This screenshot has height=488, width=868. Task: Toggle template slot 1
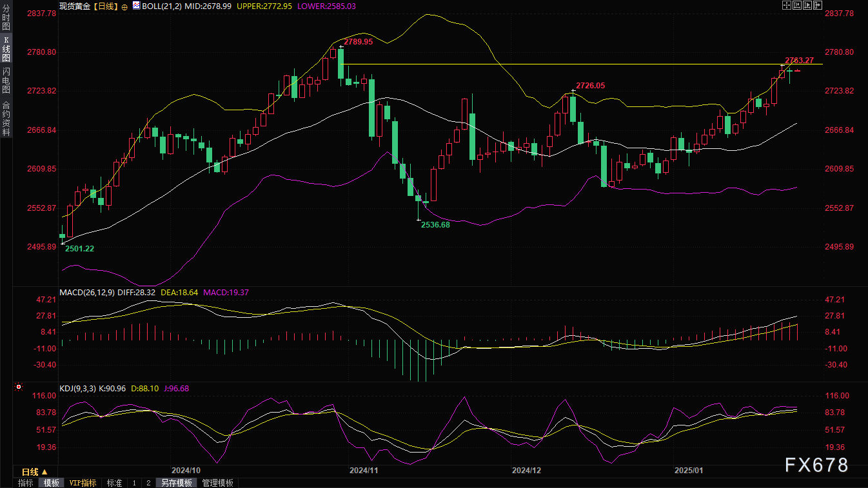[x=133, y=483]
